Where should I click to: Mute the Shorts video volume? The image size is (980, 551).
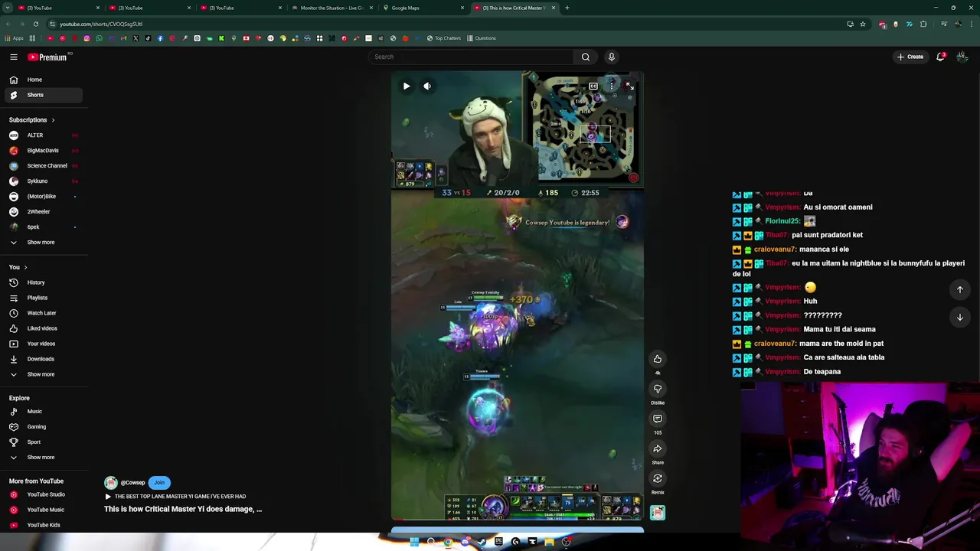click(427, 86)
